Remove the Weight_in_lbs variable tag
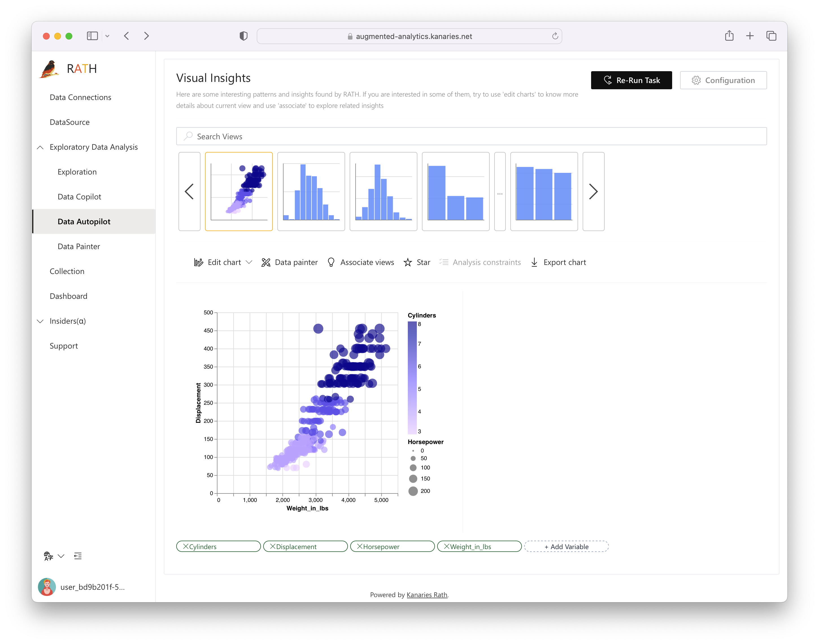 [446, 546]
